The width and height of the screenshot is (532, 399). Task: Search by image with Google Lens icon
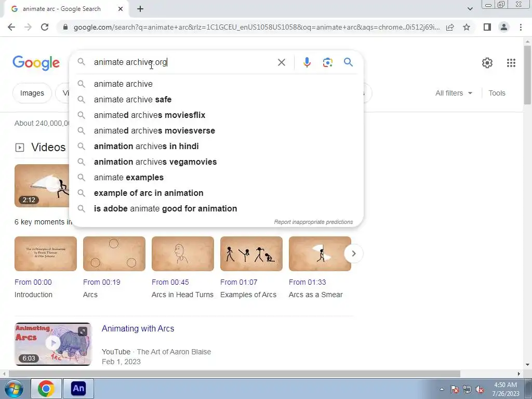pos(327,62)
